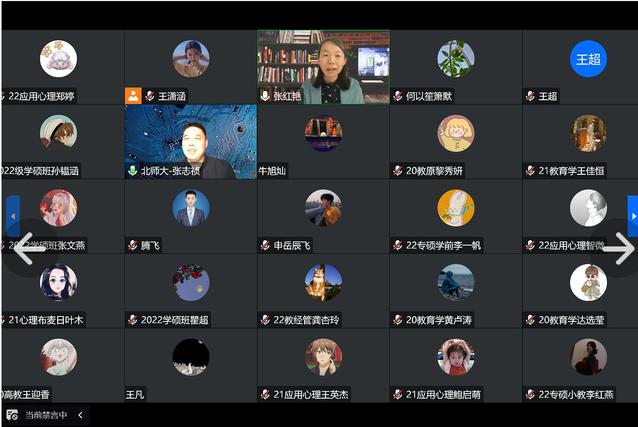
Task: Select 张红艳's video tile
Action: click(x=323, y=67)
